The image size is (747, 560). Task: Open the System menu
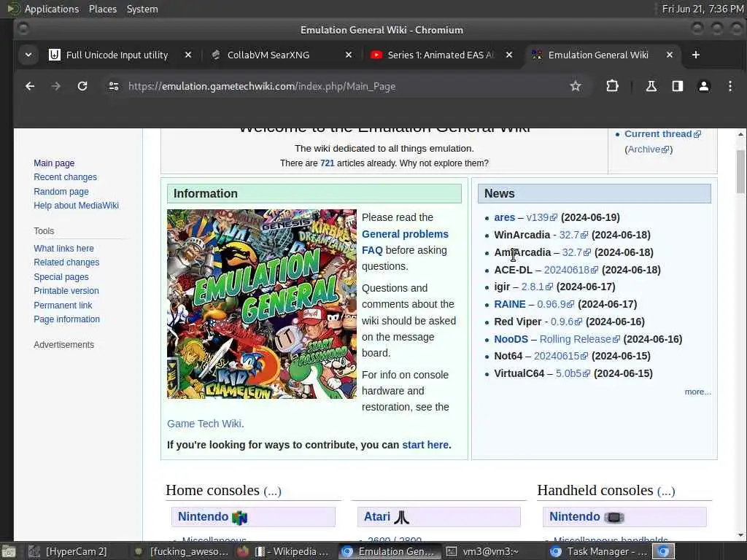pyautogui.click(x=142, y=9)
